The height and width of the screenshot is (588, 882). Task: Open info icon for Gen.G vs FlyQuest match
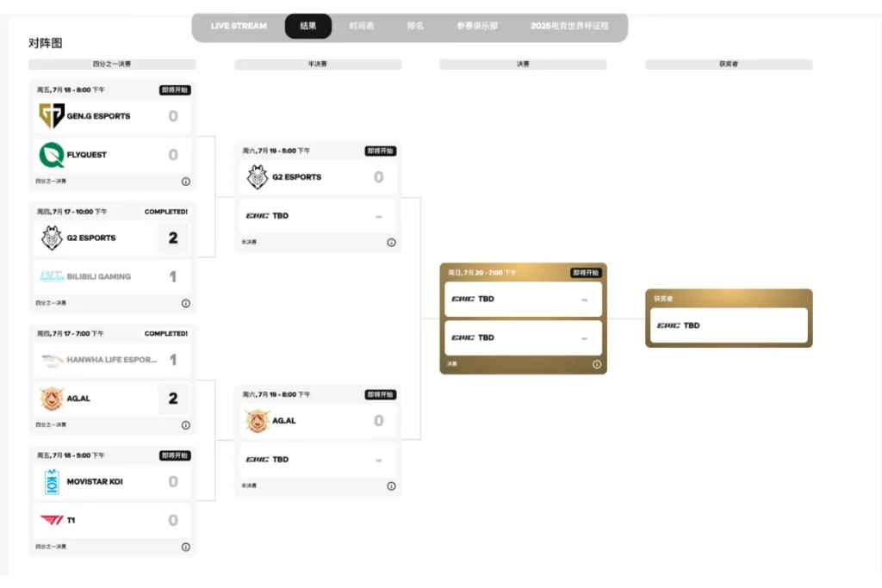[x=186, y=182]
